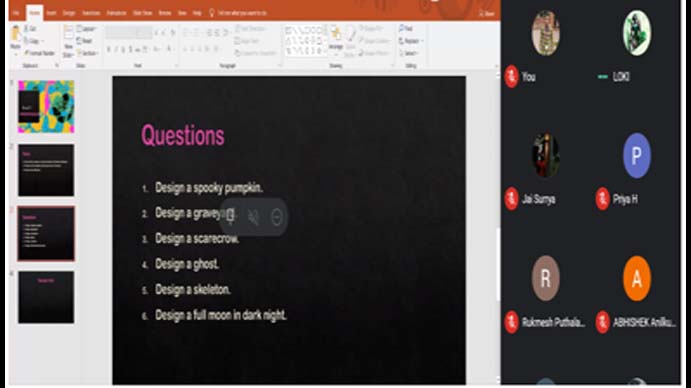The image size is (691, 388).
Task: Open the Section dropdown
Action: pos(87,53)
